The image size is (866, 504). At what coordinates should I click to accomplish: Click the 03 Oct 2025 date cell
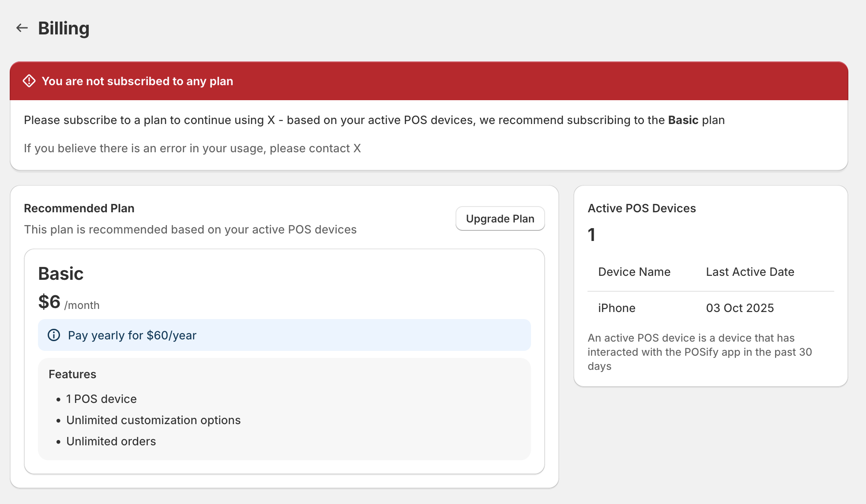click(x=740, y=308)
